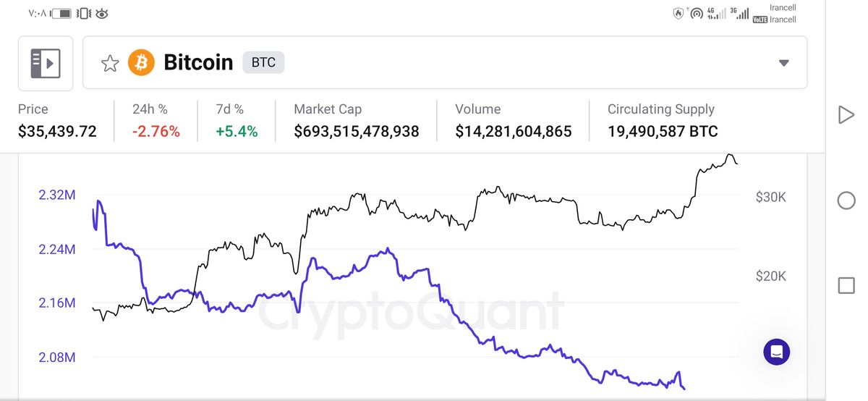The height and width of the screenshot is (401, 868).
Task: Click the eye comfort icon in status bar
Action: pyautogui.click(x=102, y=13)
